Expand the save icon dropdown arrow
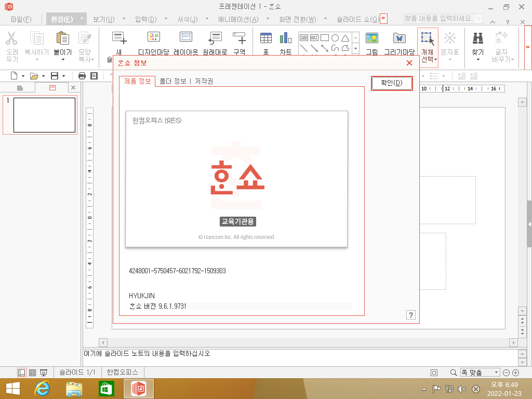 [x=63, y=76]
